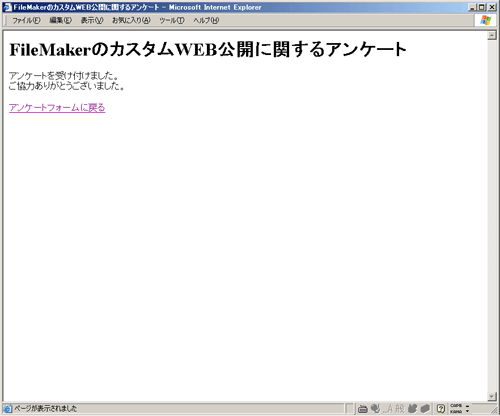Open the IME help question mark icon

click(441, 408)
